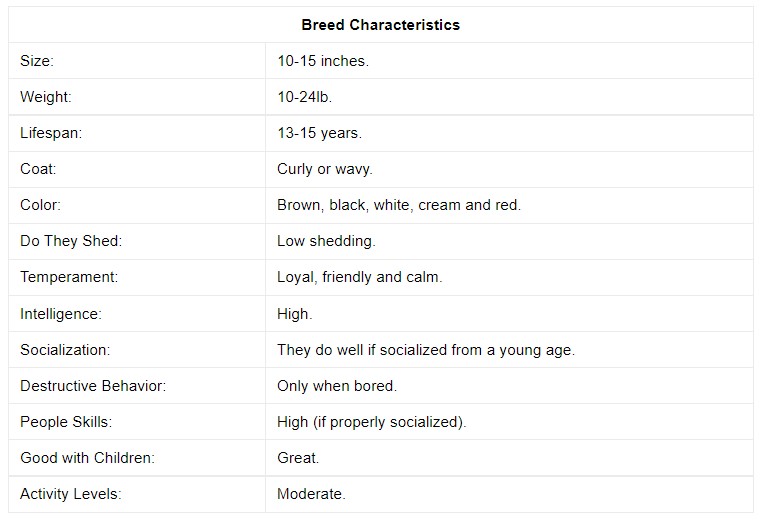
Task: Select the Color row label
Action: [40, 205]
